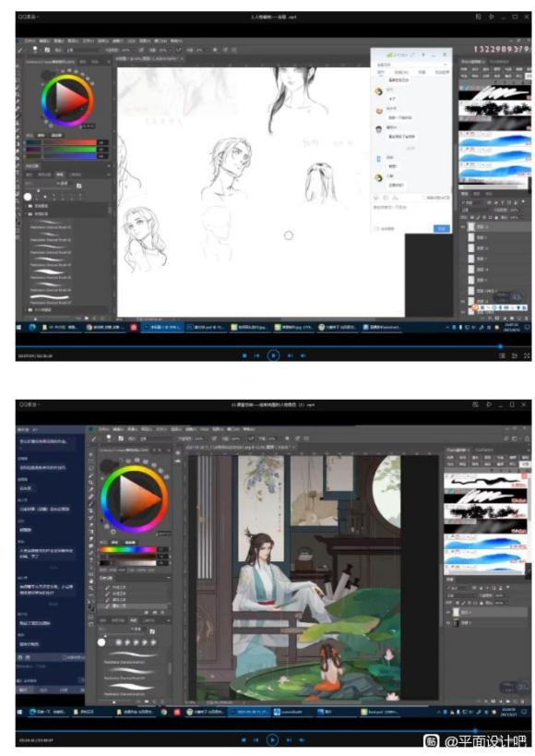
Task: Open the first menu in the sketch Photoshop menu bar
Action: pyautogui.click(x=30, y=41)
